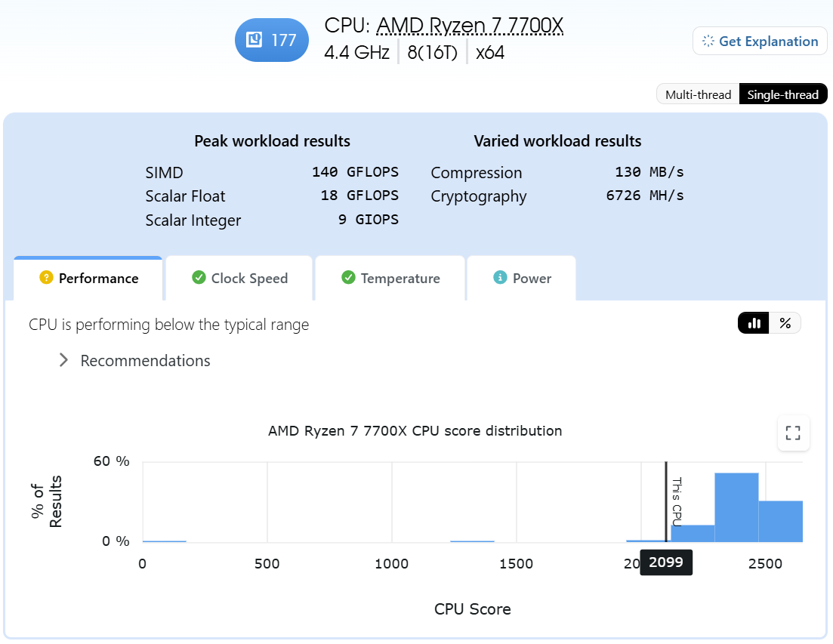Viewport: 833px width, 644px height.
Task: Open the AMD Ryzen 7 7700X link
Action: click(470, 25)
